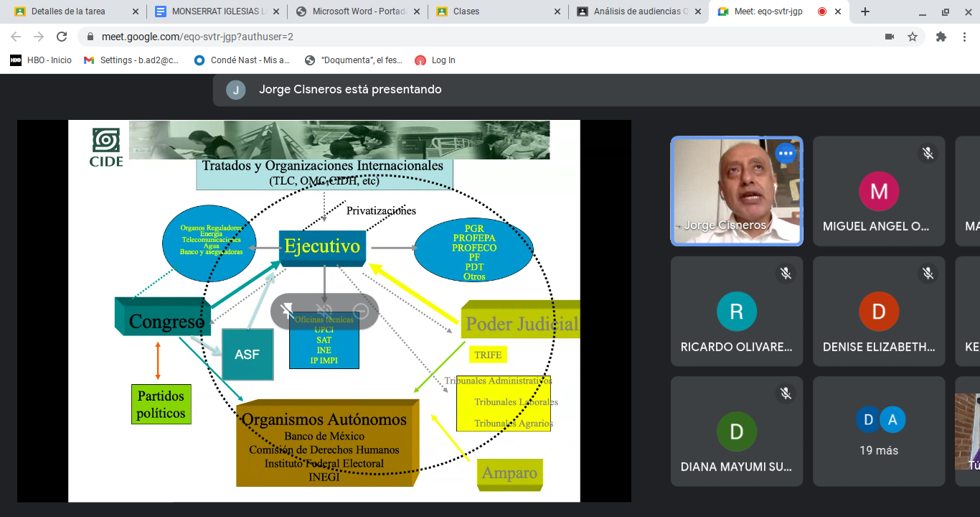This screenshot has height=517, width=980.
Task: Open the 'HBO - Inicio' bookmark
Action: tap(42, 60)
